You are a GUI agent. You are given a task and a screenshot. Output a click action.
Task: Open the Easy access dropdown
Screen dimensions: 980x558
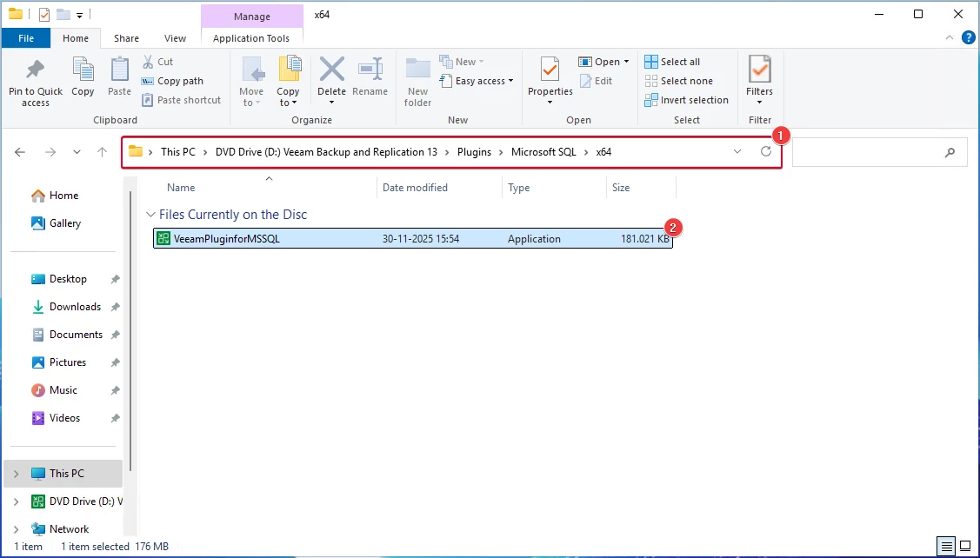coord(477,81)
